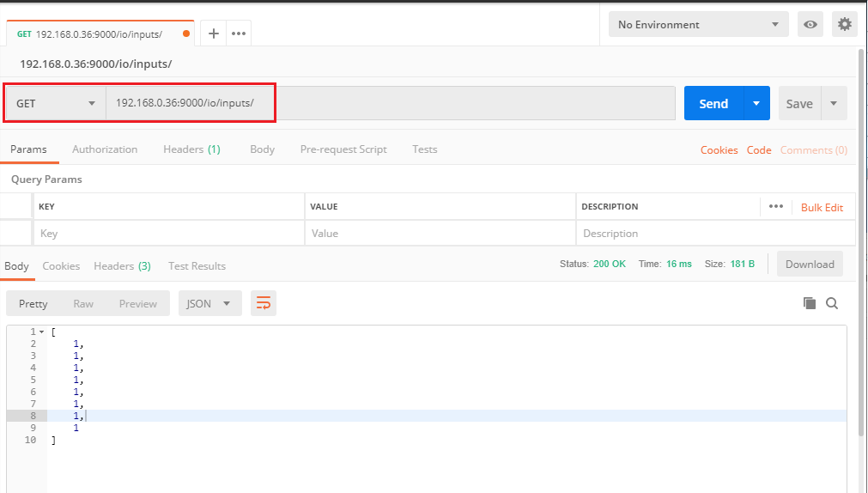Screen dimensions: 868x493
Task: Switch to the request Params tab
Action: (29, 149)
